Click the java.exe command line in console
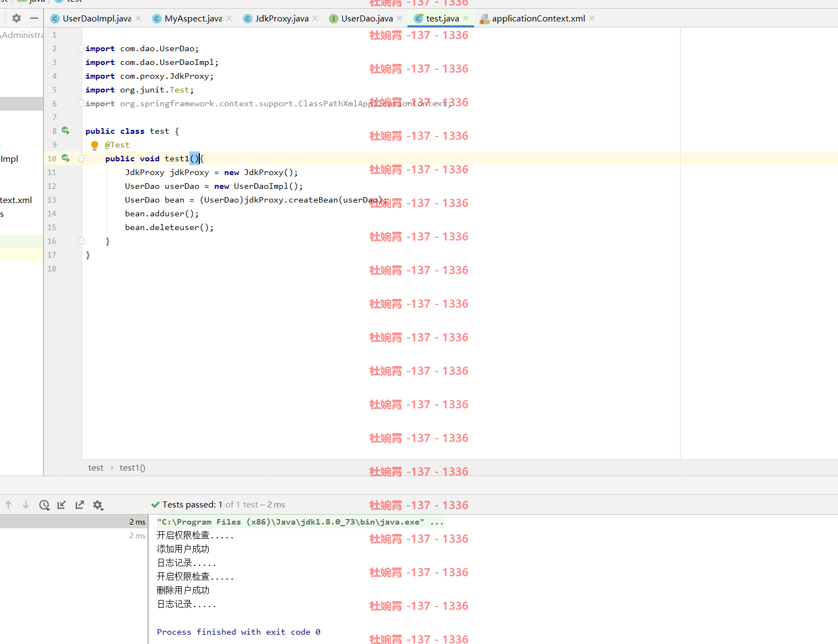Viewport: 838px width, 644px height. point(300,522)
